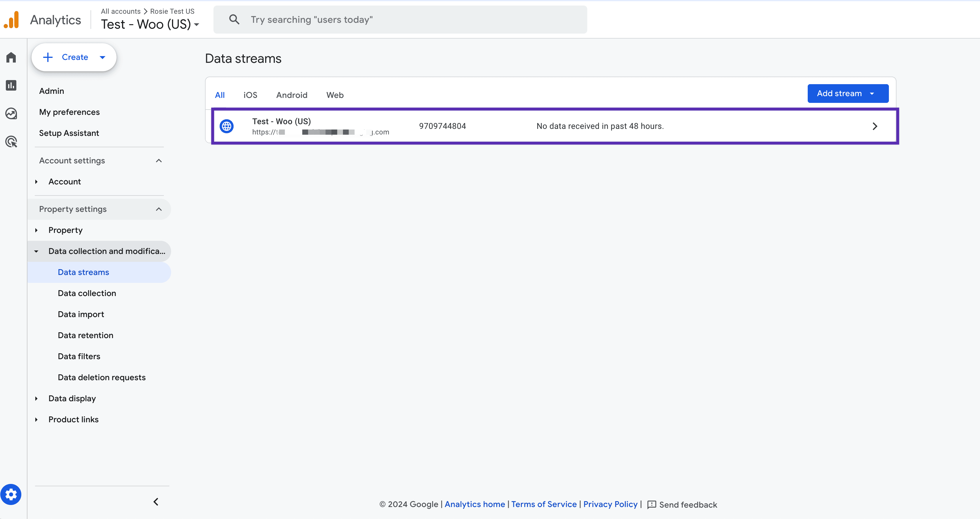The width and height of the screenshot is (980, 519).
Task: Expand the Data display section
Action: point(37,398)
